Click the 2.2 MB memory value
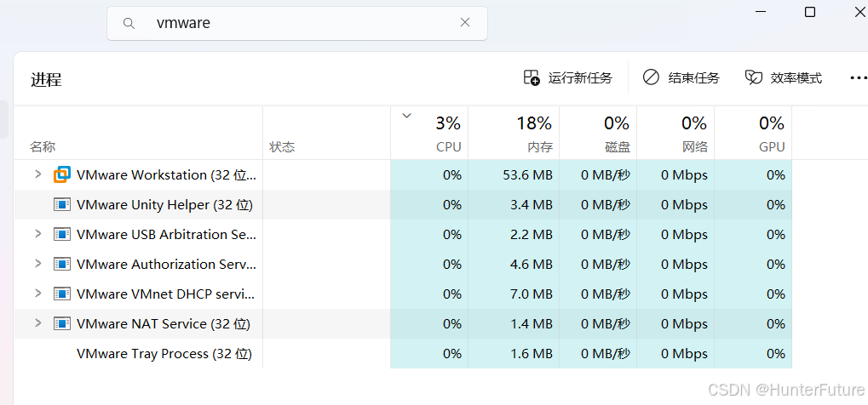This screenshot has width=868, height=405. [x=532, y=234]
